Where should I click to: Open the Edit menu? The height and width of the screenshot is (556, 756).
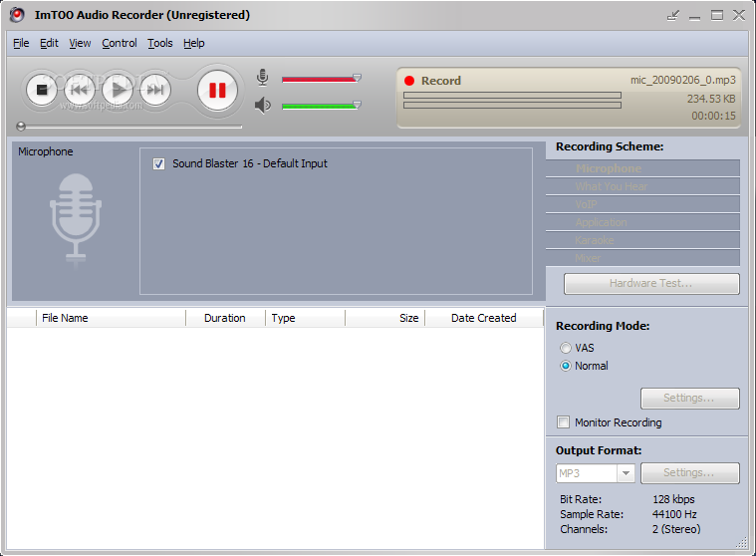(x=49, y=44)
